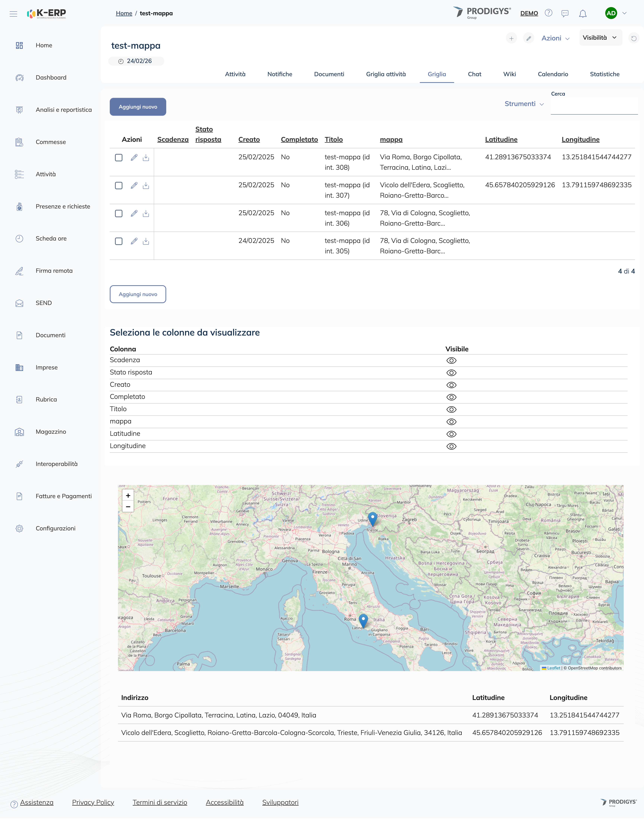Click the filled Aggiungi nuovo button
Screen dimensions: 644x819
138,107
